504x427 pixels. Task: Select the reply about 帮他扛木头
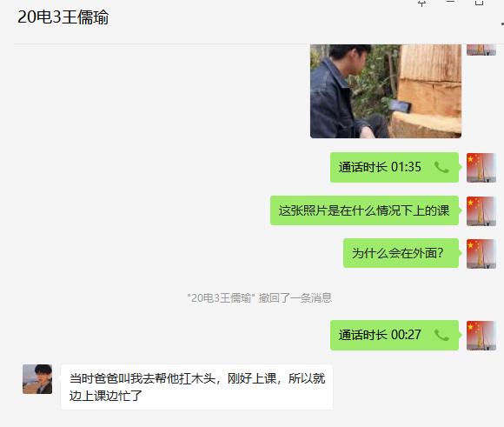[x=196, y=387]
